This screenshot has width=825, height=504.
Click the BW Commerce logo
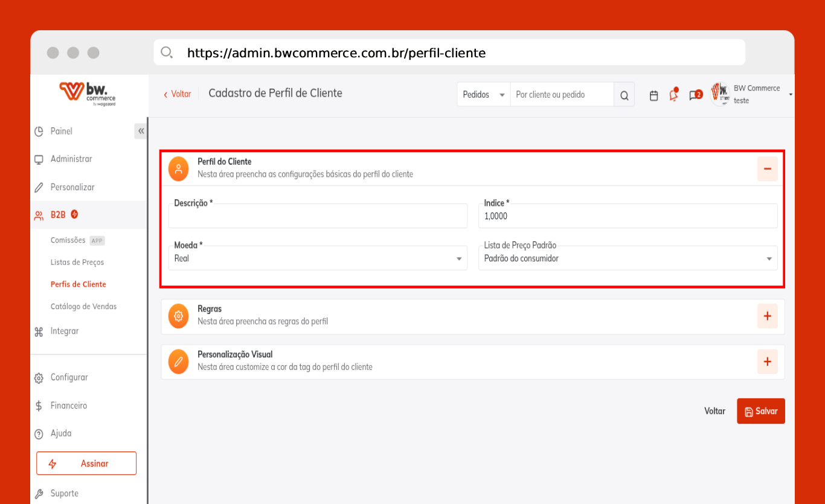pyautogui.click(x=88, y=94)
